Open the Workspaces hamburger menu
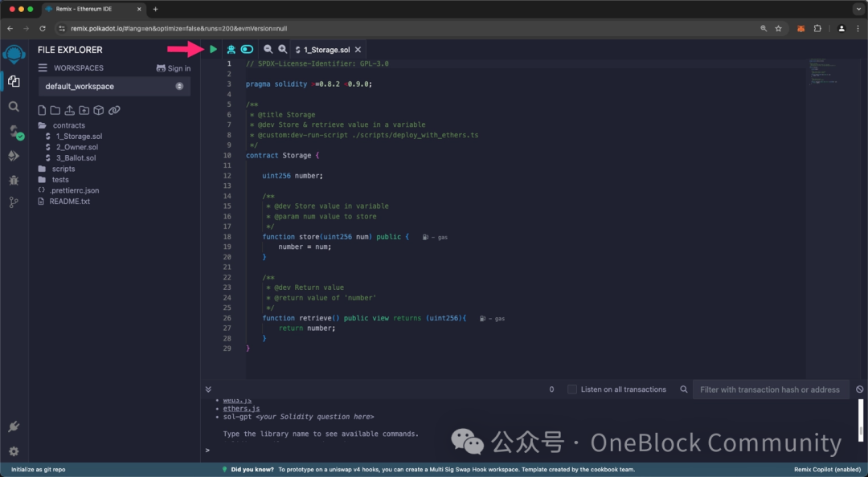 pyautogui.click(x=43, y=67)
